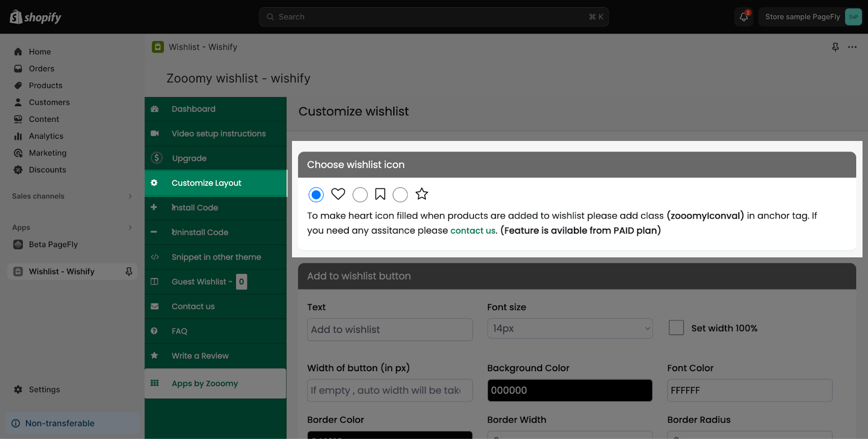The image size is (868, 439).
Task: Open the Write a Review item
Action: [x=215, y=356]
